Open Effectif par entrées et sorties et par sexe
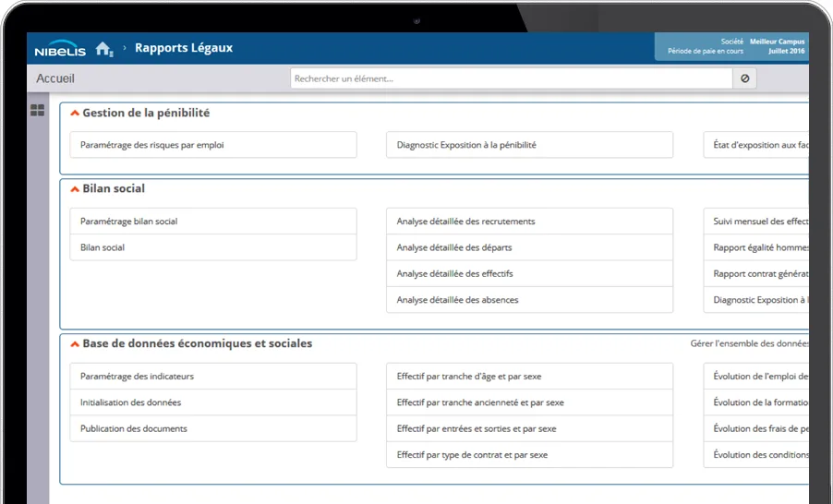This screenshot has height=504, width=833. (x=530, y=428)
